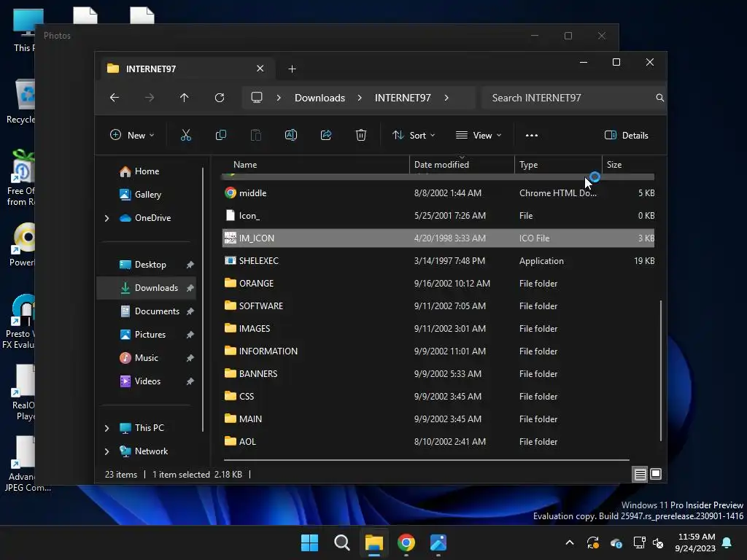747x560 pixels.
Task: Toggle the Details pane
Action: coord(627,135)
